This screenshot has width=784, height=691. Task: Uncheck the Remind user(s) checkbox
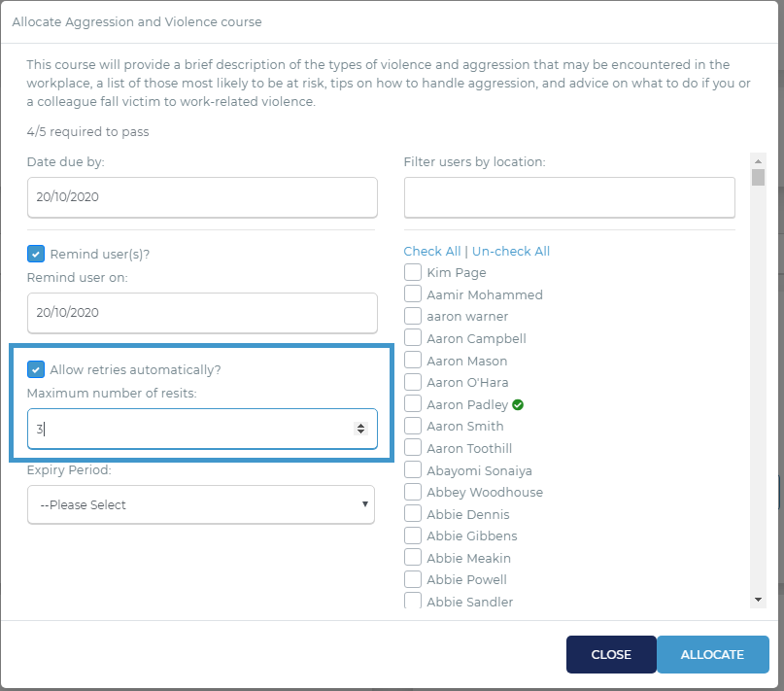pyautogui.click(x=36, y=254)
